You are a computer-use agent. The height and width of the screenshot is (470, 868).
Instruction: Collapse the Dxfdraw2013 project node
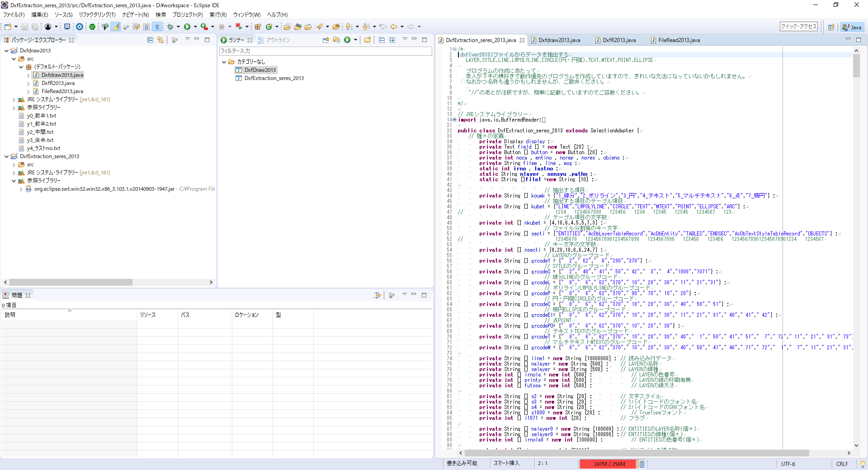[6, 51]
